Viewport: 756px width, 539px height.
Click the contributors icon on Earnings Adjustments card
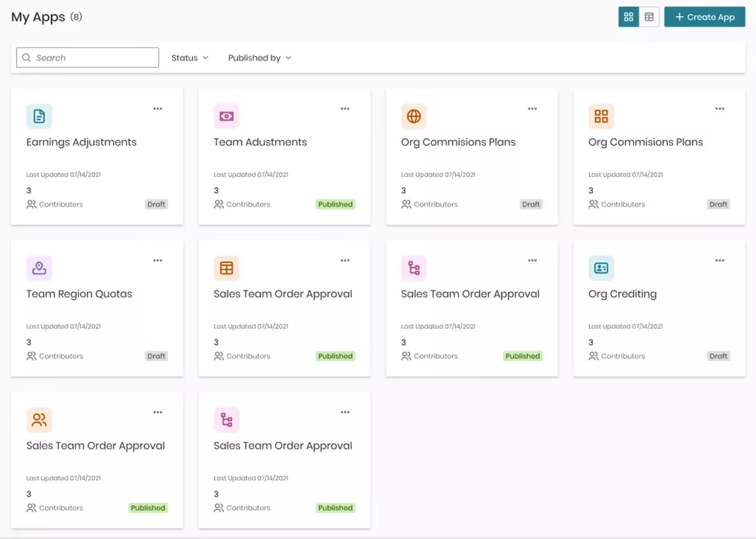[31, 204]
